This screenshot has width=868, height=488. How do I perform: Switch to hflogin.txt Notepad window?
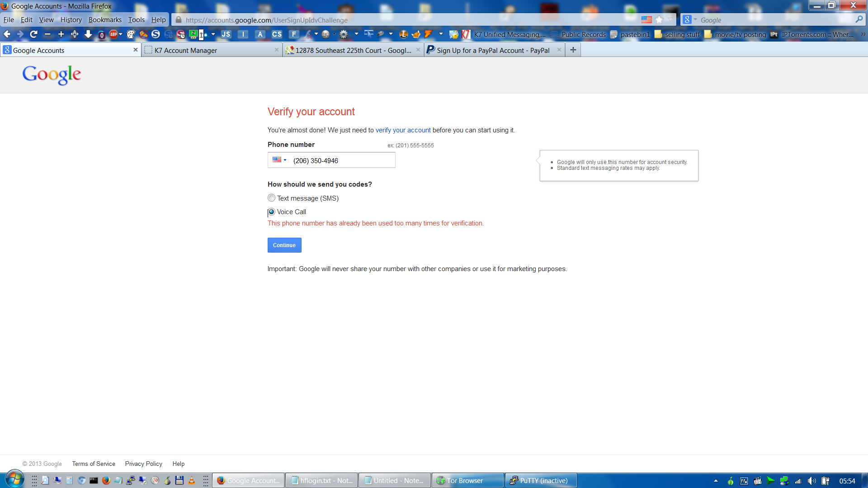[322, 480]
